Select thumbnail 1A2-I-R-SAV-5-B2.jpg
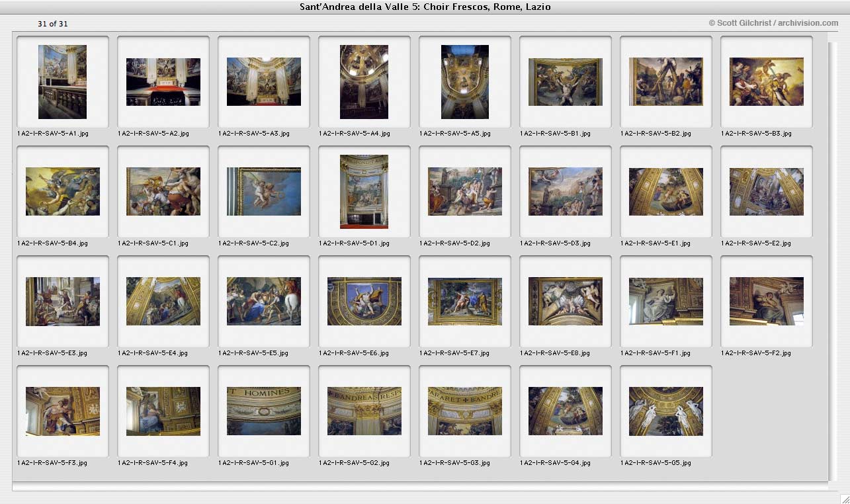 (x=666, y=82)
